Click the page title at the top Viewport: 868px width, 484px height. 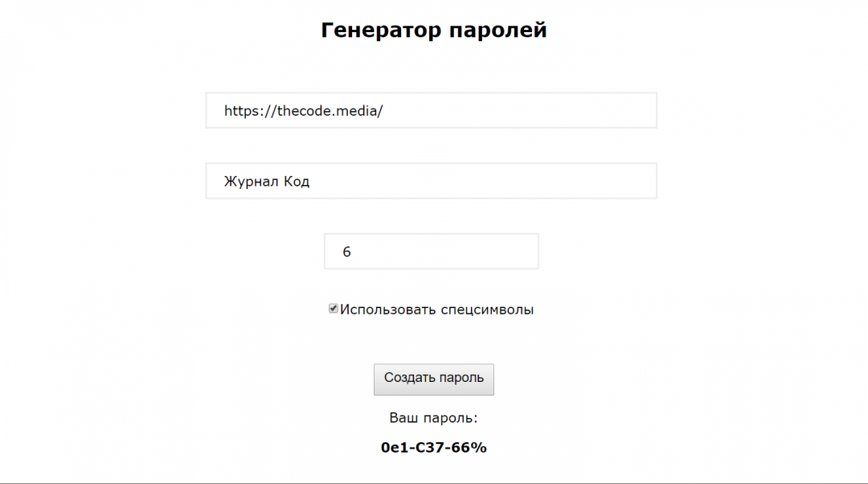pyautogui.click(x=434, y=31)
